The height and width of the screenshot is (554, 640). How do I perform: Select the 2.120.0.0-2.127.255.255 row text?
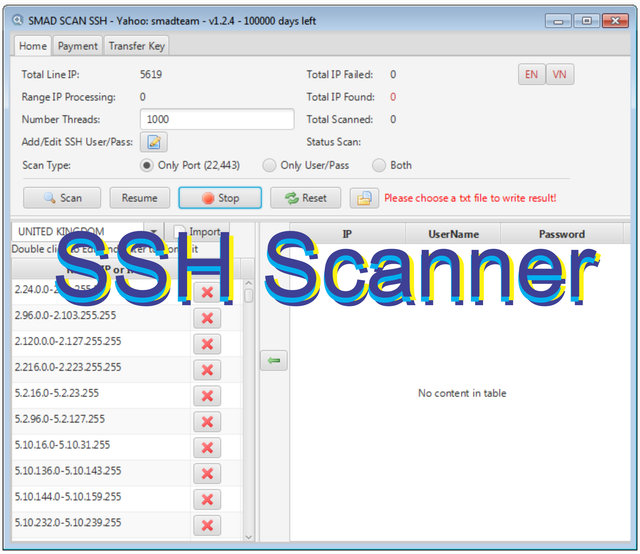[x=68, y=341]
